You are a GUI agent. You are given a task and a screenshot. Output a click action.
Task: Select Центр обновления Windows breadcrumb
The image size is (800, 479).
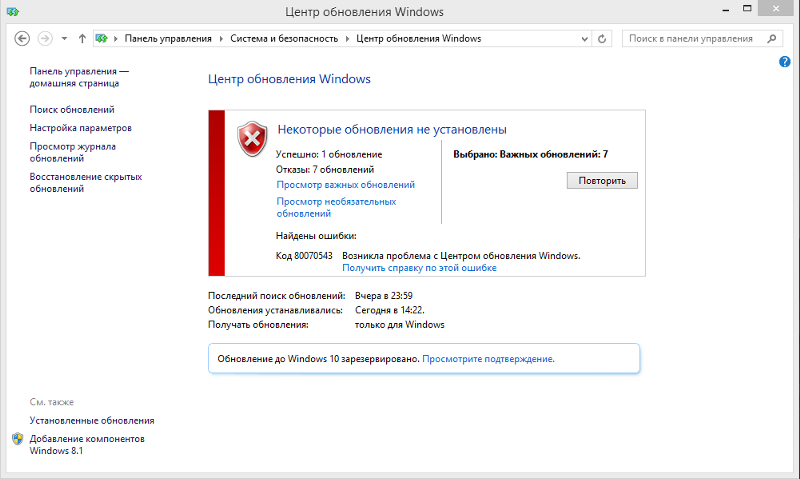coord(418,39)
